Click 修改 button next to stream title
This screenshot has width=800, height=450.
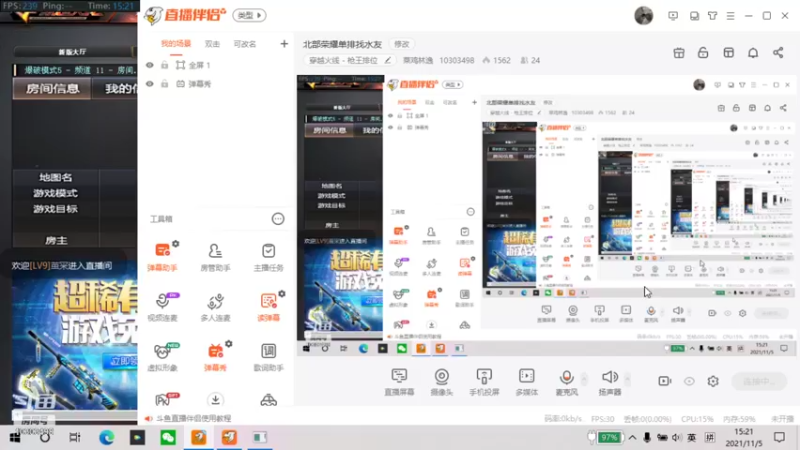click(402, 44)
